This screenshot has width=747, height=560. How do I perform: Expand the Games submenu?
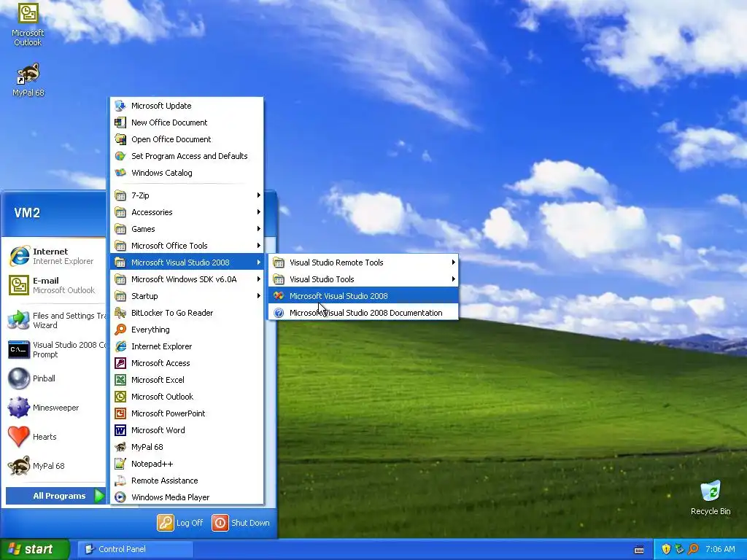click(187, 228)
